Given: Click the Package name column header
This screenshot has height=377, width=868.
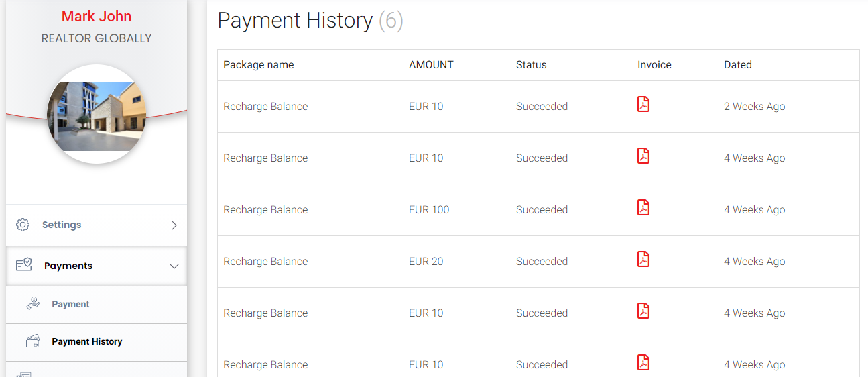Looking at the screenshot, I should coord(259,65).
